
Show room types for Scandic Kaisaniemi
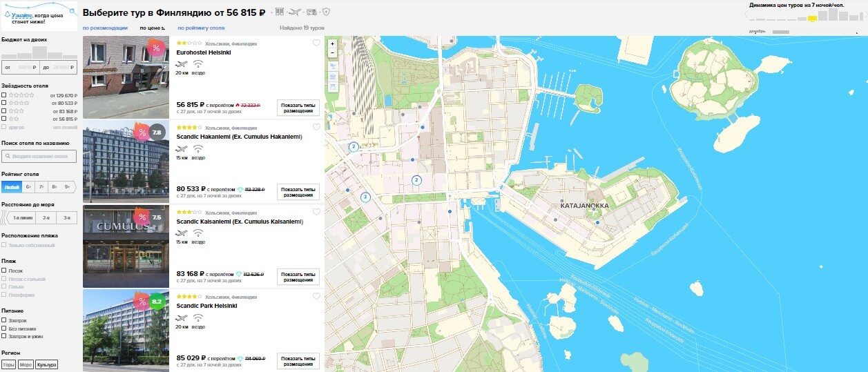point(298,277)
